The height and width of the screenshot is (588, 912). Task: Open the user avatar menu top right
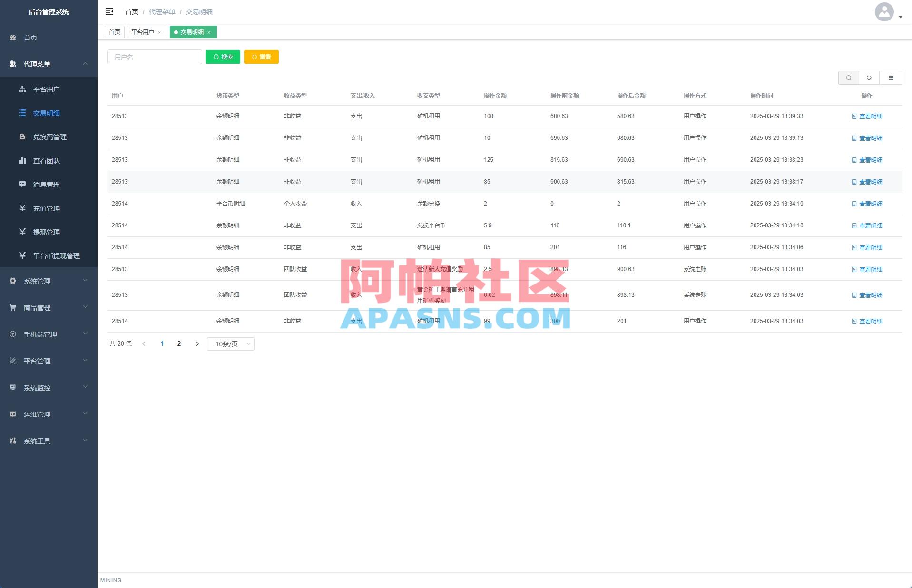point(884,12)
